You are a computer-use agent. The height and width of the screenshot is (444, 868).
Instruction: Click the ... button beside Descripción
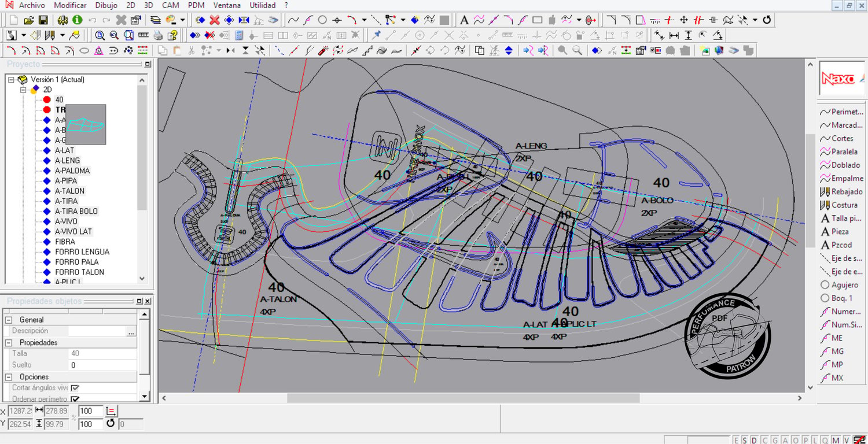(131, 331)
